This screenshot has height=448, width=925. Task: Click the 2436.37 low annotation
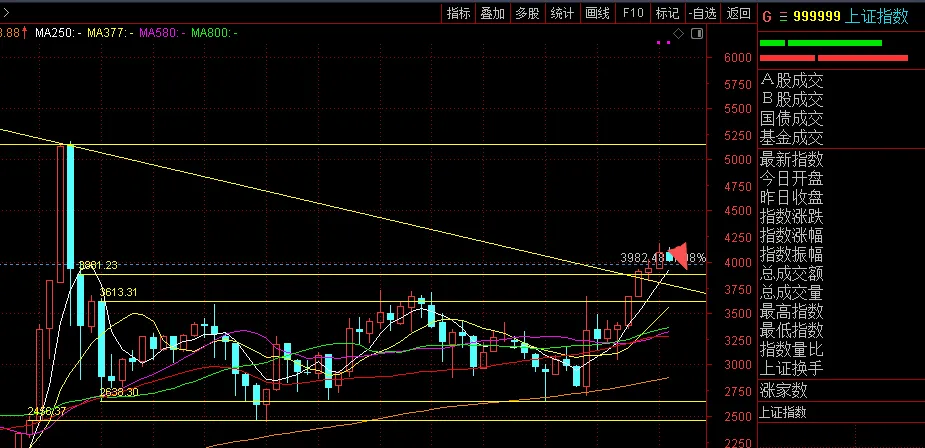point(47,411)
